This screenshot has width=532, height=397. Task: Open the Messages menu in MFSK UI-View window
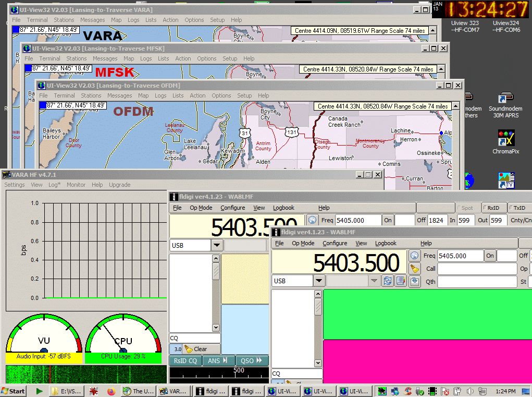105,58
